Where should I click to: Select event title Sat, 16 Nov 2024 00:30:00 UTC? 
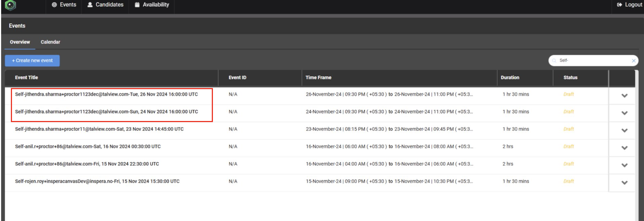[88, 146]
